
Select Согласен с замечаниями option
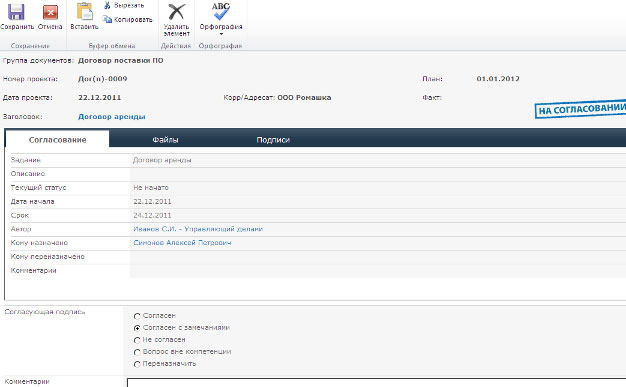coord(137,328)
